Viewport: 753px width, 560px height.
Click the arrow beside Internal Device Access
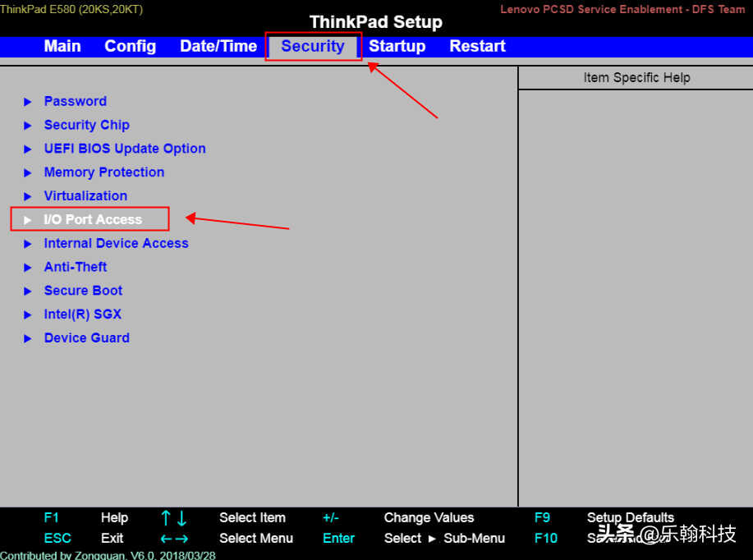coord(27,244)
